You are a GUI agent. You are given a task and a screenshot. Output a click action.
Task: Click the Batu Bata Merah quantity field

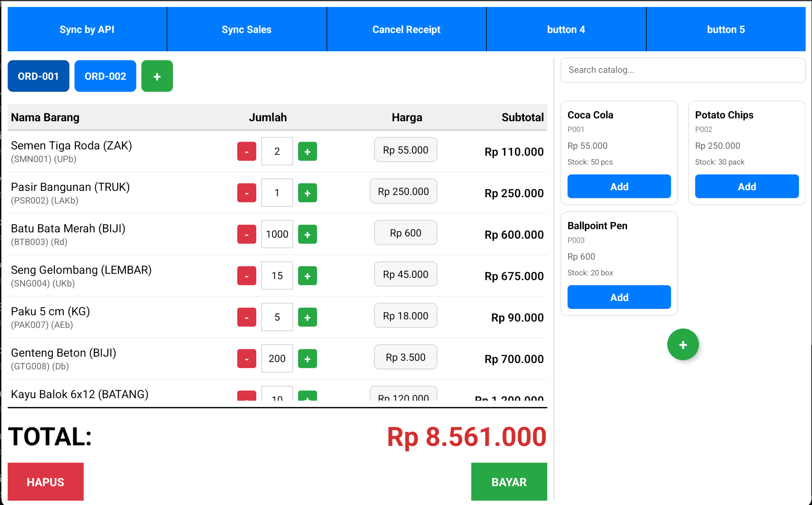[277, 234]
